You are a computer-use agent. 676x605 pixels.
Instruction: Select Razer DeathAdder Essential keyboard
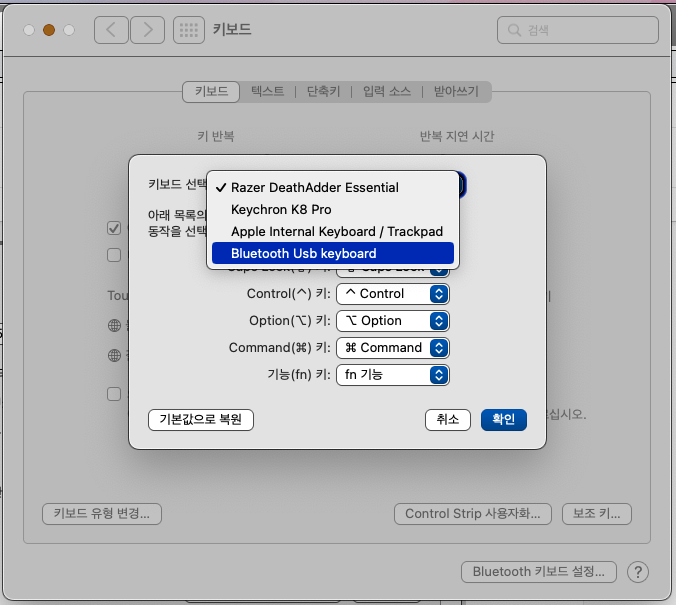point(333,188)
